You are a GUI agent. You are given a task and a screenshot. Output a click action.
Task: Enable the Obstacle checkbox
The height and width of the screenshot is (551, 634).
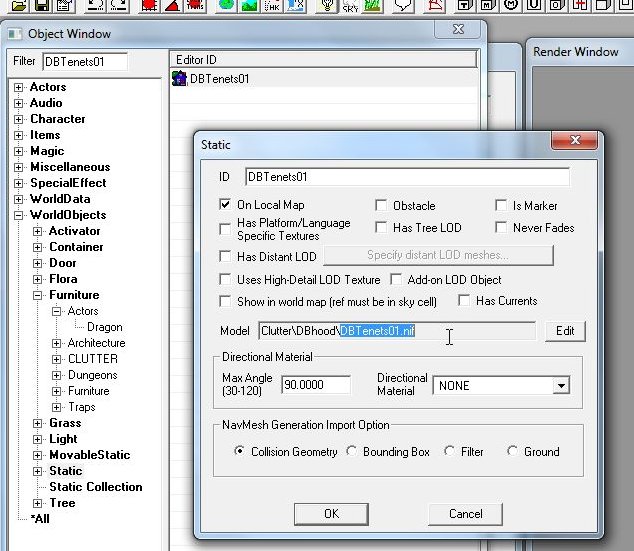tap(381, 205)
